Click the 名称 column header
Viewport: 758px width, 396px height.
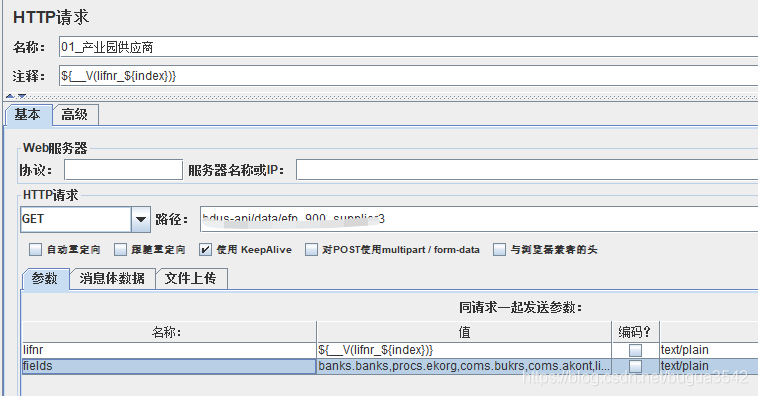tap(169, 332)
